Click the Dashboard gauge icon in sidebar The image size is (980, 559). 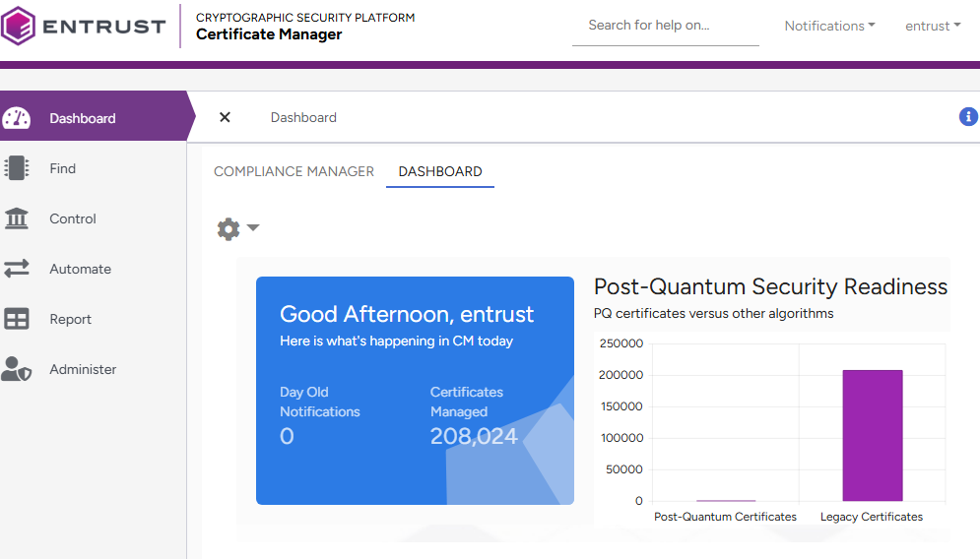point(17,118)
